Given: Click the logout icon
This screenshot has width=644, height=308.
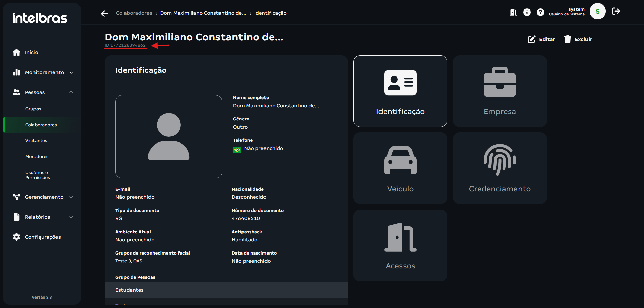Looking at the screenshot, I should coord(616,12).
